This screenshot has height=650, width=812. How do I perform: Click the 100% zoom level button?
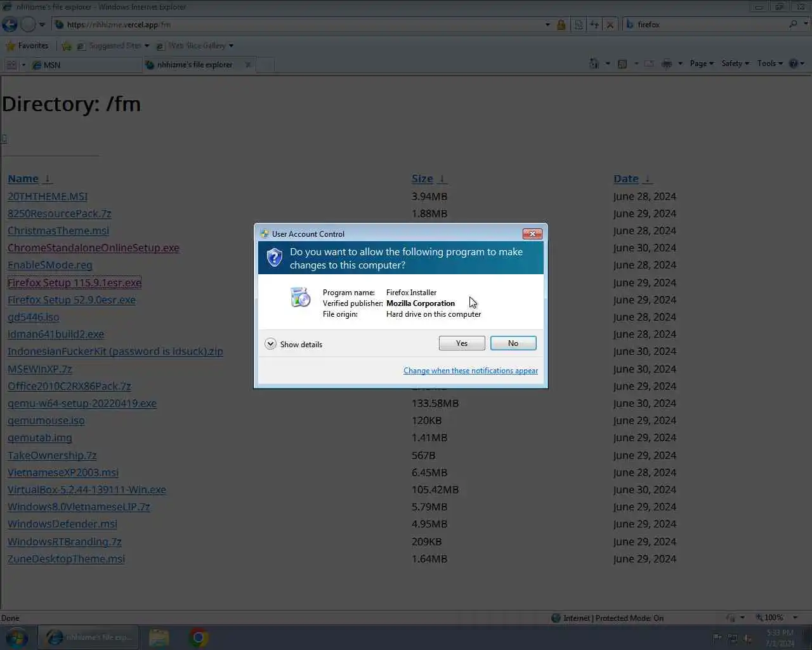point(769,618)
